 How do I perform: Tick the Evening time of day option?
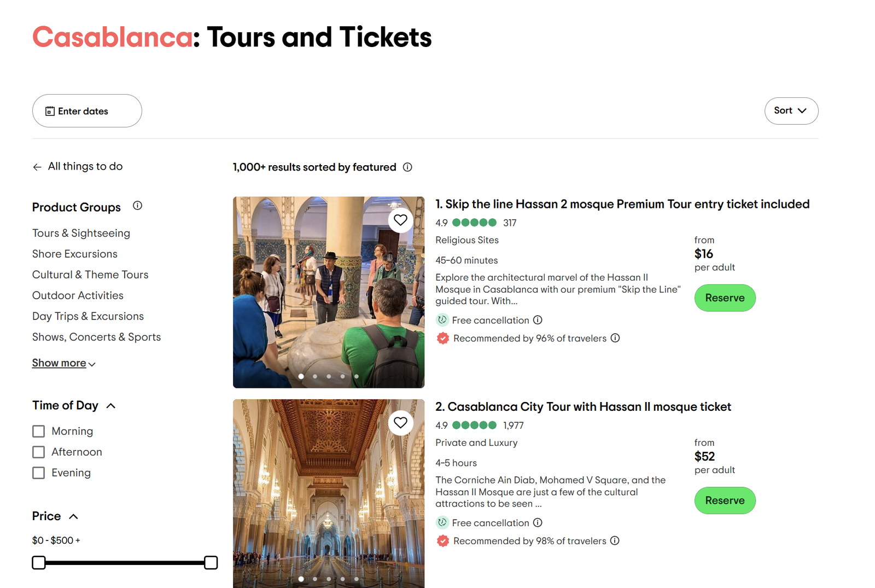(x=38, y=473)
